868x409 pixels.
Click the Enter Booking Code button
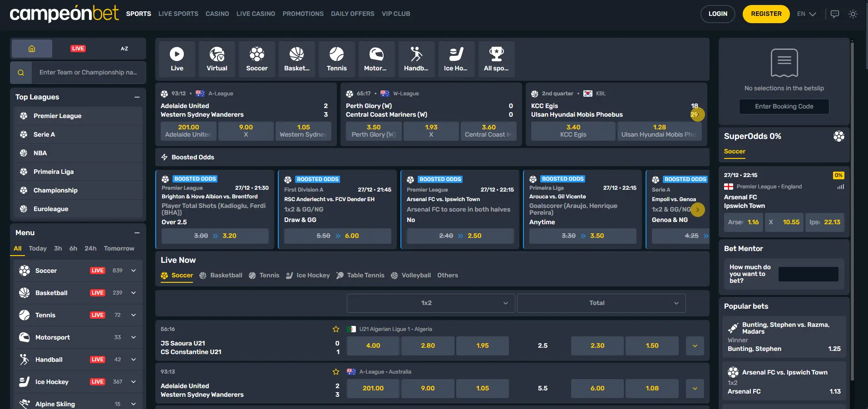pyautogui.click(x=784, y=107)
